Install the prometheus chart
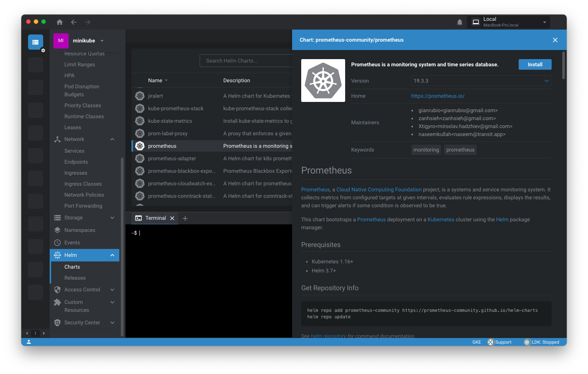The height and width of the screenshot is (374, 588). [535, 64]
